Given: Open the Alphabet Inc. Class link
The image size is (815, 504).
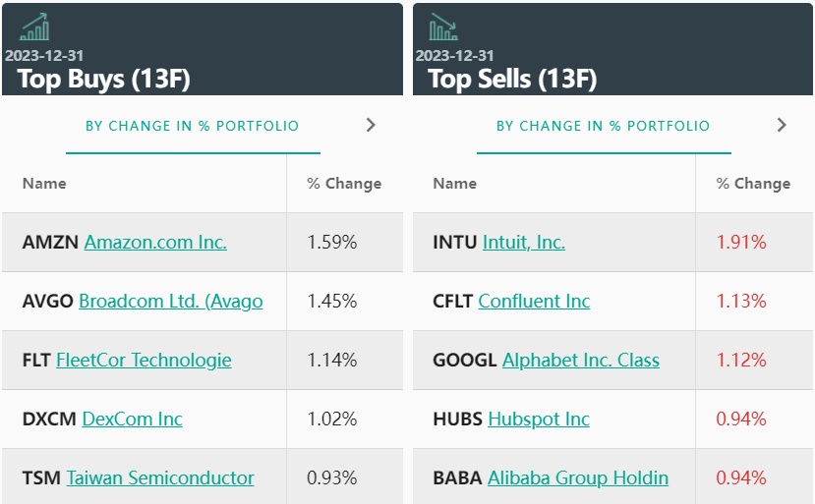Looking at the screenshot, I should (x=581, y=360).
